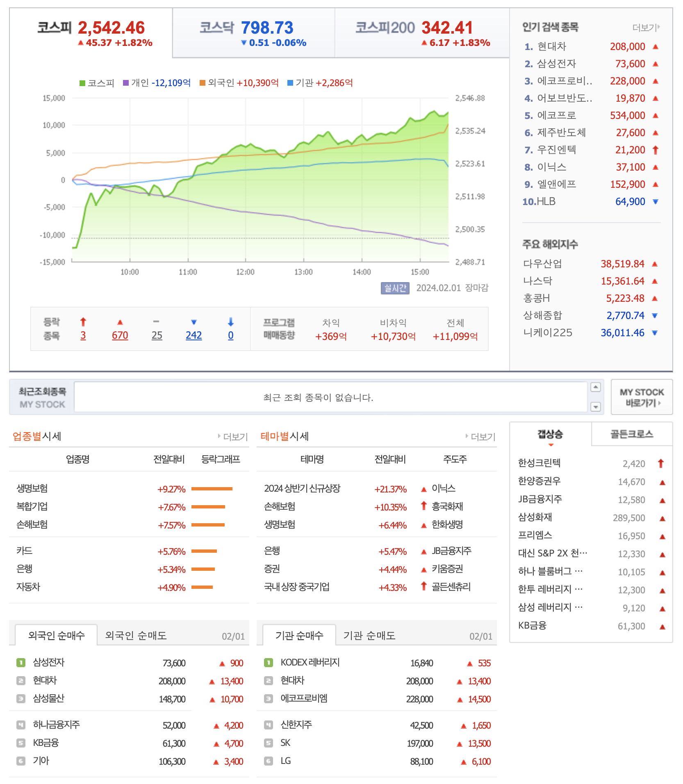Open lower-limit stocks count 0
Image resolution: width=683 pixels, height=784 pixels.
231,335
